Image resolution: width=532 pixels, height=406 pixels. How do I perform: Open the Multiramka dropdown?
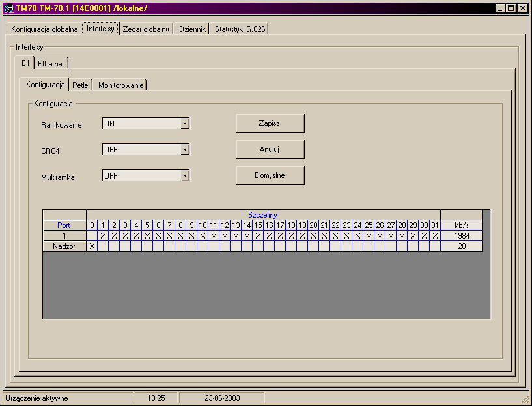pos(185,175)
